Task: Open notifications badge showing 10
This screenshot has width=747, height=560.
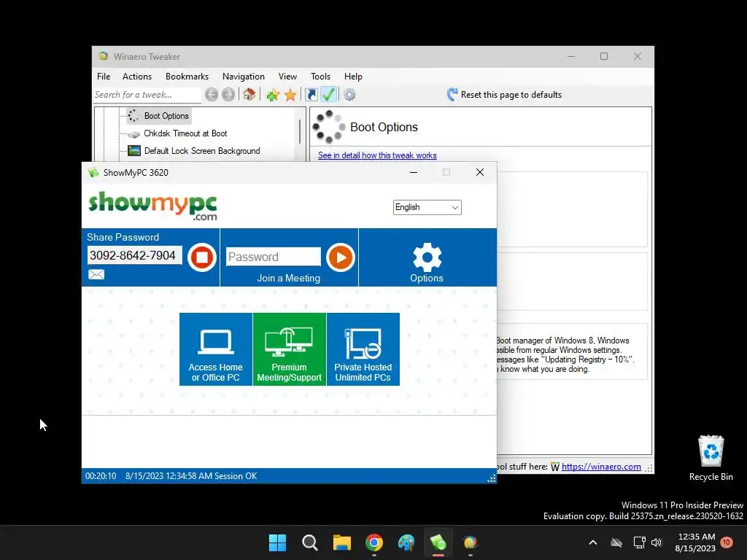Action: coord(726,542)
